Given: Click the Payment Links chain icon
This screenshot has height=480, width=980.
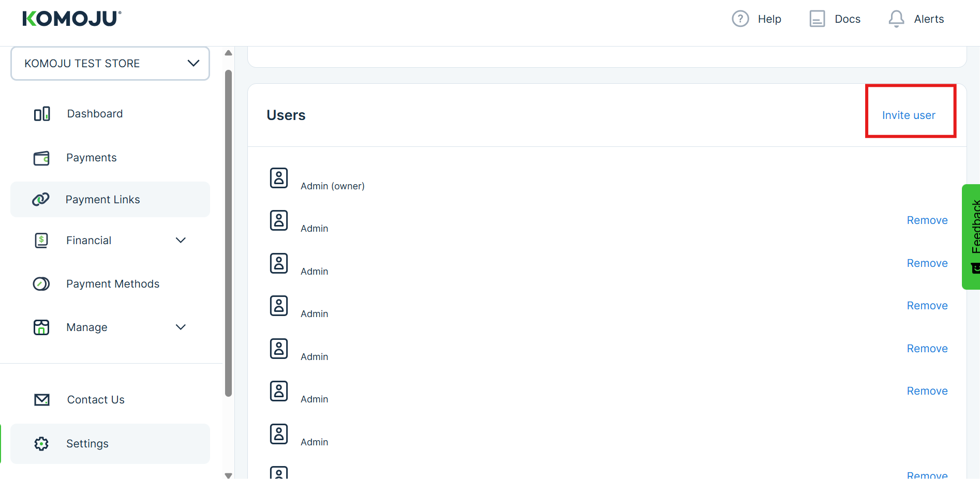Looking at the screenshot, I should pos(41,200).
